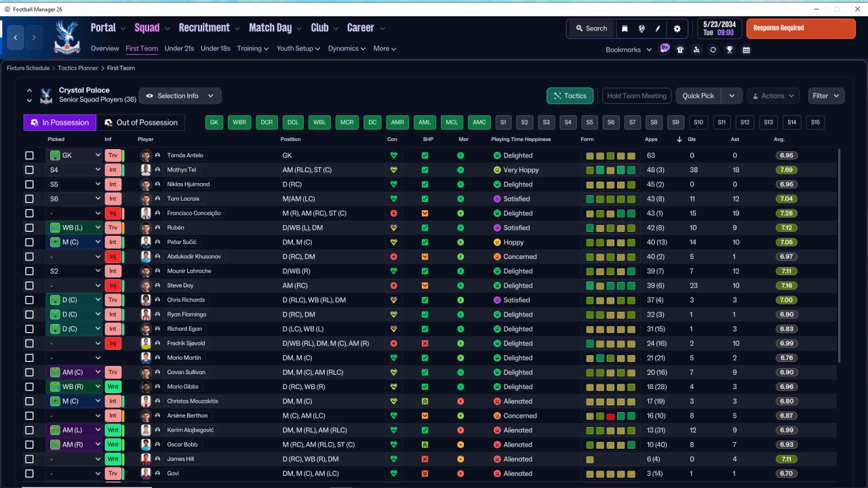The width and height of the screenshot is (868, 488).
Task: Open the settings gear icon
Action: (x=677, y=28)
